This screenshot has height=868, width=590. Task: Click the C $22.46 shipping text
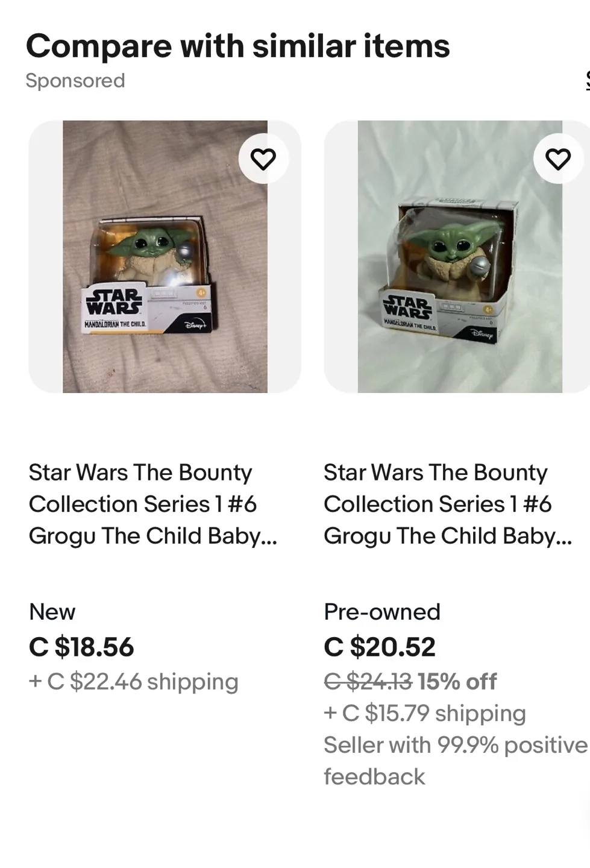pyautogui.click(x=133, y=682)
